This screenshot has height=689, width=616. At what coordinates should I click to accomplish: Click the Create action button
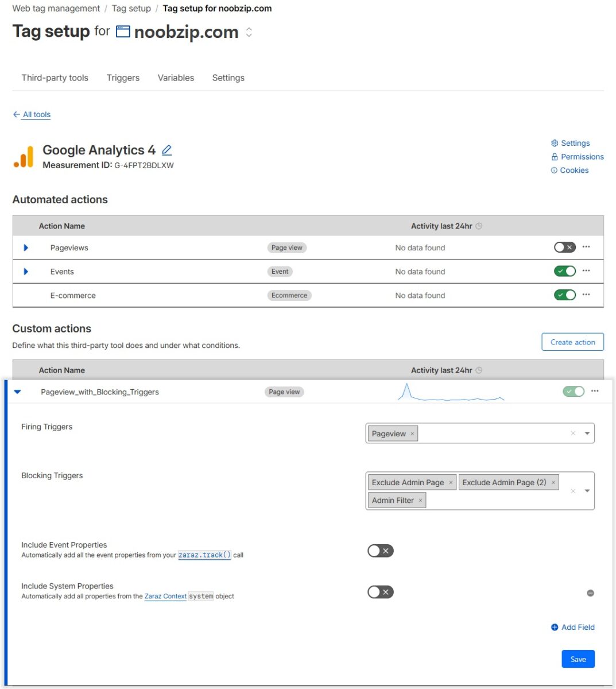tap(572, 342)
